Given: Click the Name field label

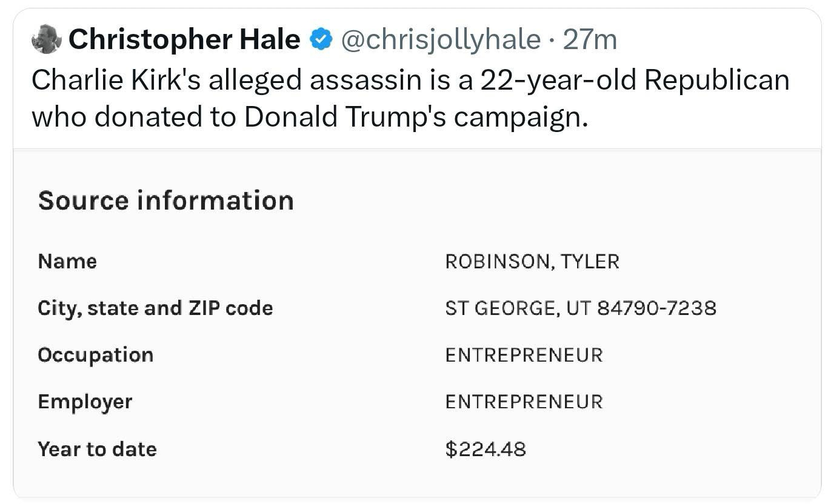Looking at the screenshot, I should pos(67,261).
